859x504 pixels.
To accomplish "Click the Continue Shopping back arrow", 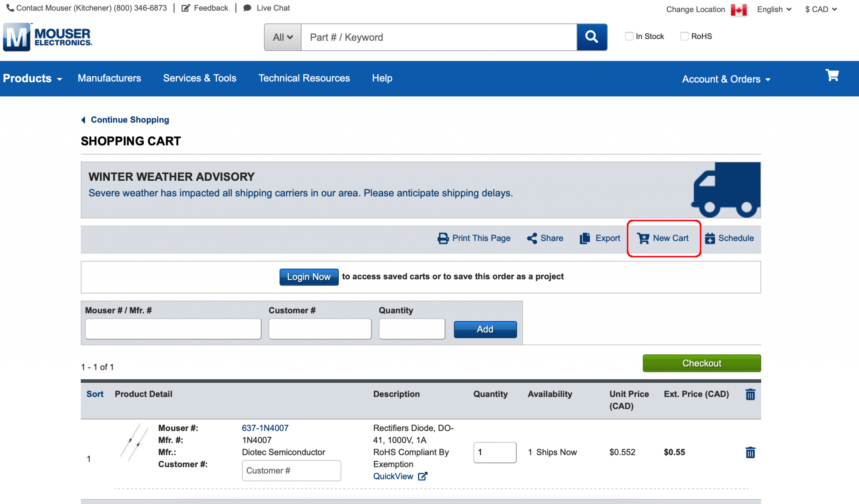I will 83,120.
